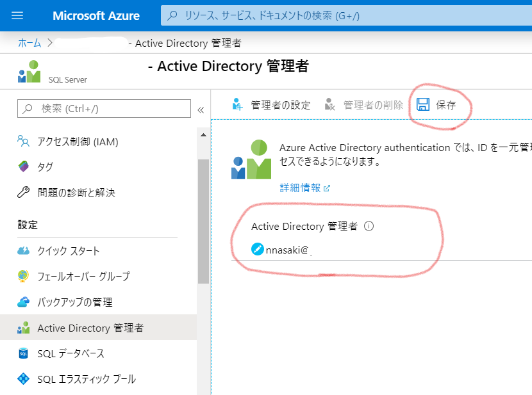Open 詳細情報 external link

tap(304, 188)
